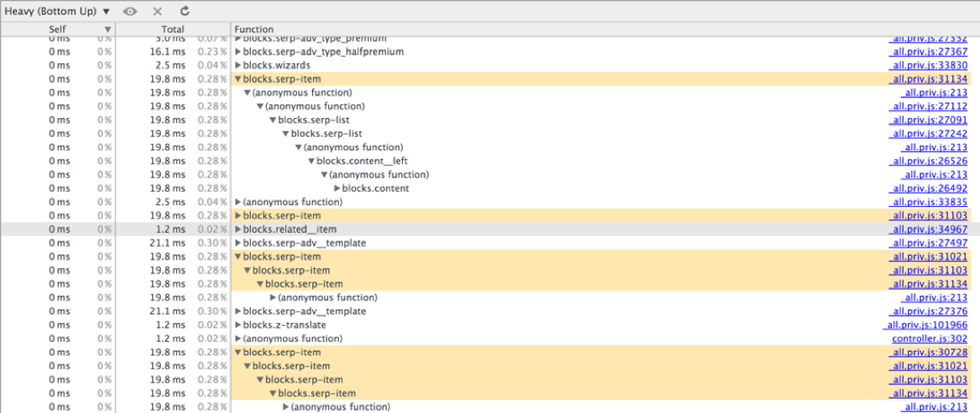980x413 pixels.
Task: Open the _all.priv.js:101966 source link
Action: point(926,326)
